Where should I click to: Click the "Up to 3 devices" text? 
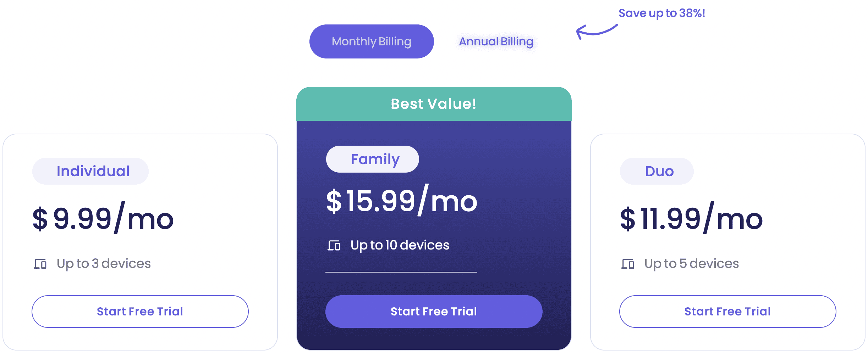tap(104, 264)
